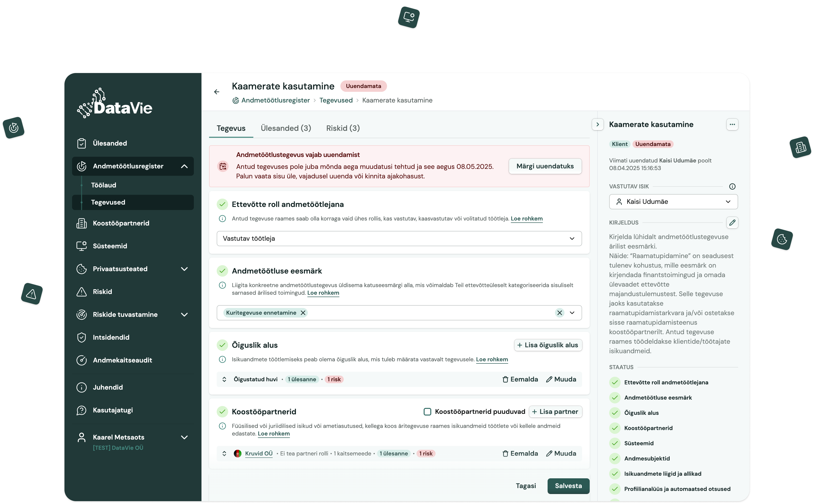Click info icon under Õiguslik alus
Image resolution: width=814 pixels, height=504 pixels.
(x=222, y=359)
